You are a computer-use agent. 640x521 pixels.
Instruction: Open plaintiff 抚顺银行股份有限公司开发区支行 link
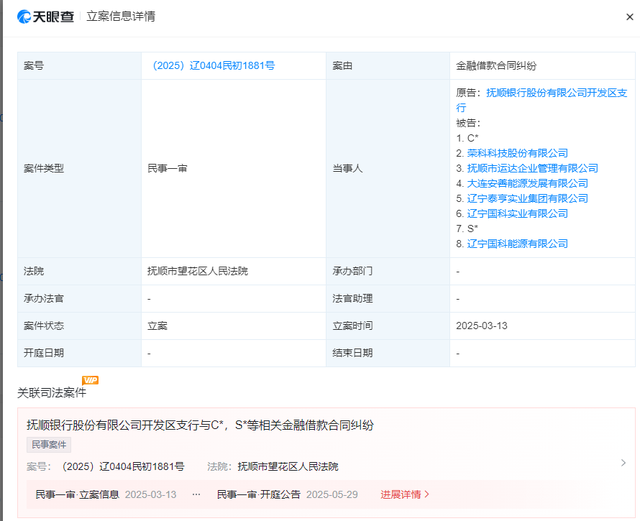pyautogui.click(x=541, y=100)
